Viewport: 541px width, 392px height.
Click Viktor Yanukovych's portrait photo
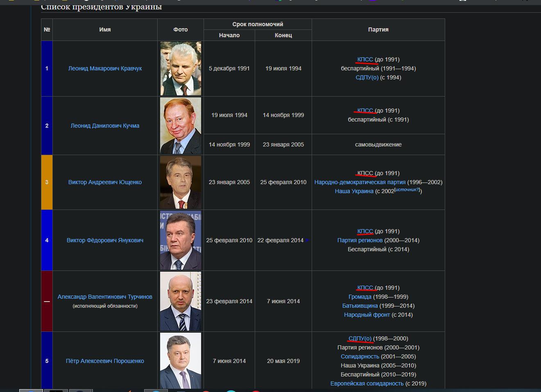click(x=180, y=240)
